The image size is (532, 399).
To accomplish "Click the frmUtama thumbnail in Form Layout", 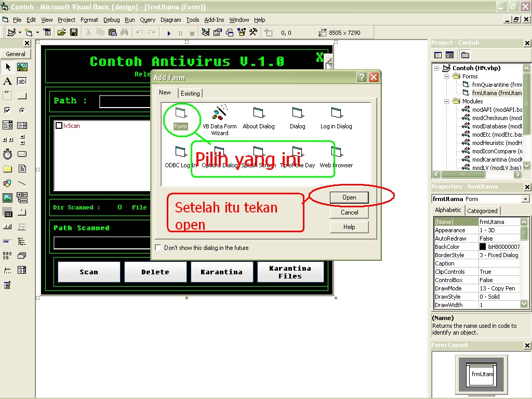I will click(481, 374).
